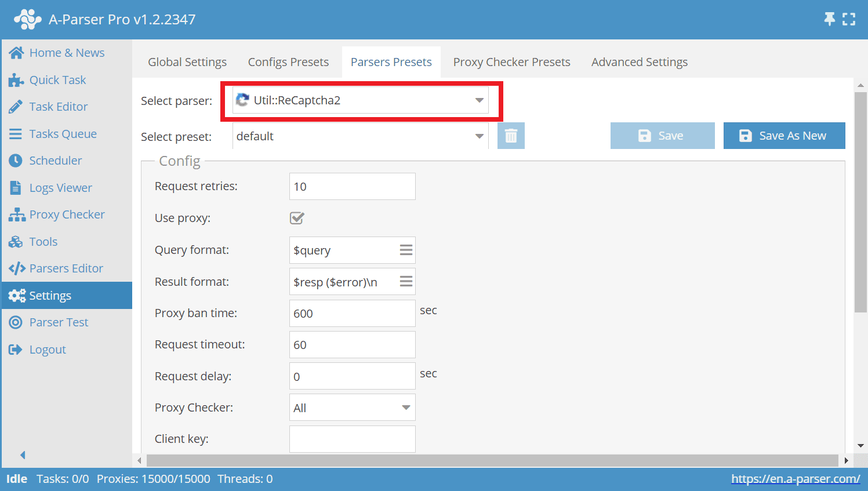This screenshot has width=868, height=491.
Task: Open Task Editor menu item
Action: click(x=67, y=107)
